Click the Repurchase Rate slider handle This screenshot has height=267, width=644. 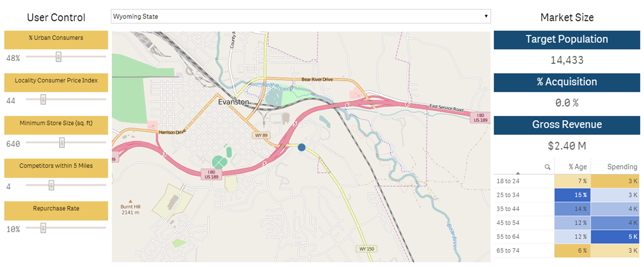click(44, 228)
